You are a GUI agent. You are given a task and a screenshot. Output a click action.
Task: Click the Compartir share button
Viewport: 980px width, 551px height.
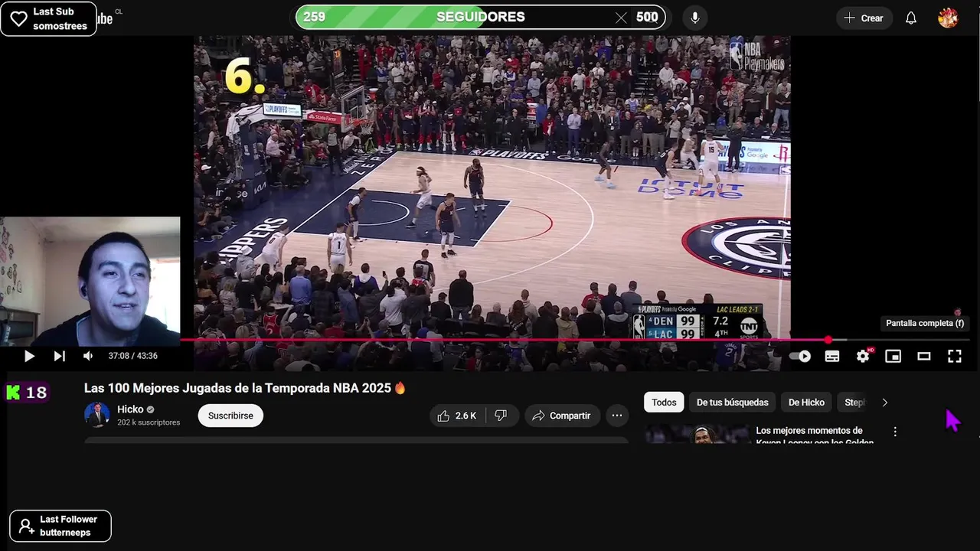(x=562, y=416)
